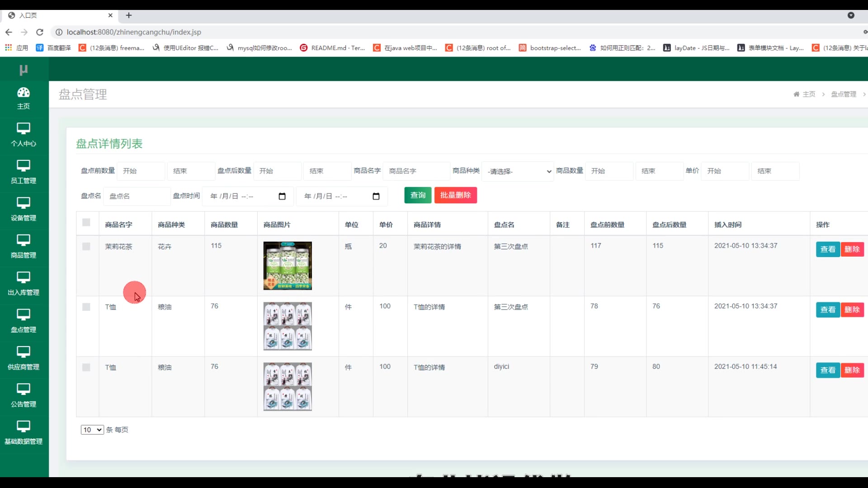The image size is (868, 488).
Task: Open 公告管理 in the sidebar
Action: coord(24,396)
